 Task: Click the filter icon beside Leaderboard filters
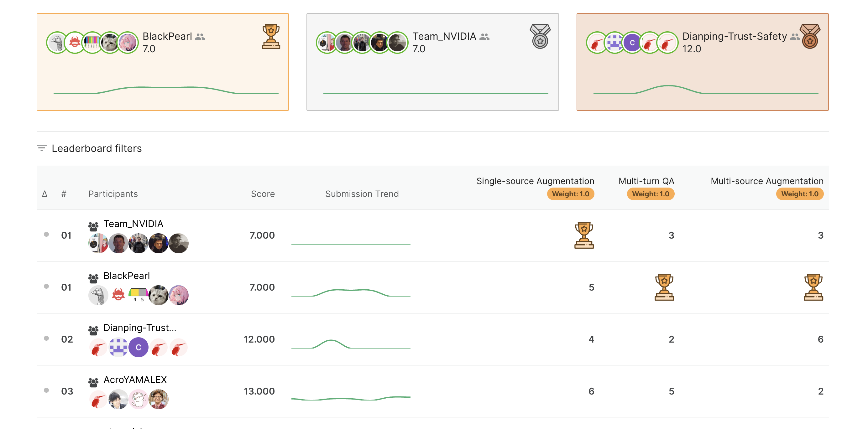[41, 148]
